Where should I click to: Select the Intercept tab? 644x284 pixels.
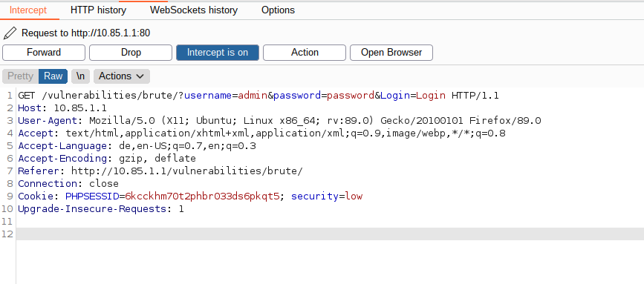(x=28, y=10)
